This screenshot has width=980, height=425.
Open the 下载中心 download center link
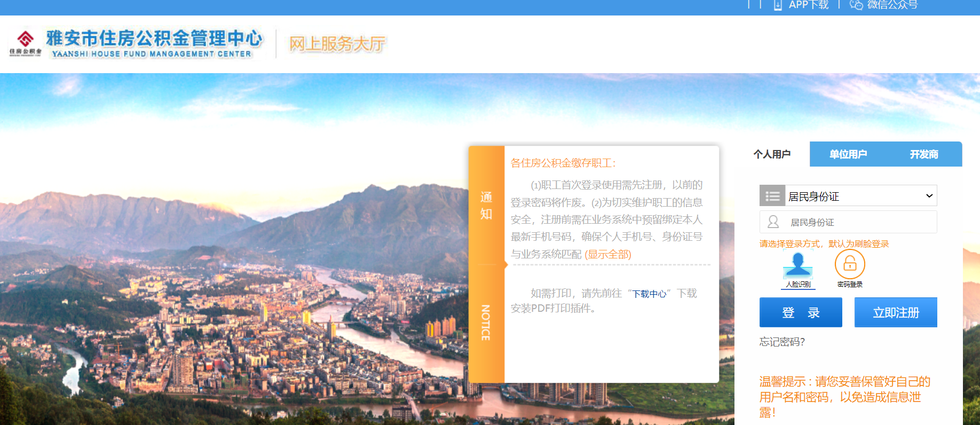(x=649, y=294)
